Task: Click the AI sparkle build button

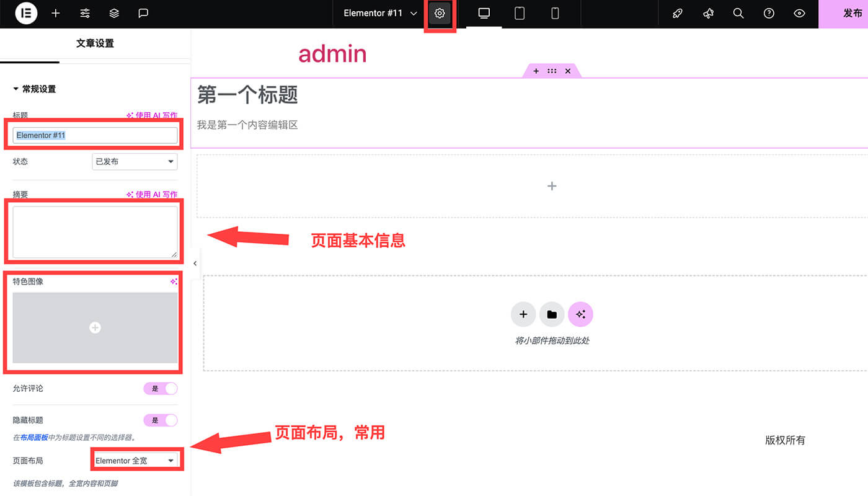Action: tap(580, 314)
